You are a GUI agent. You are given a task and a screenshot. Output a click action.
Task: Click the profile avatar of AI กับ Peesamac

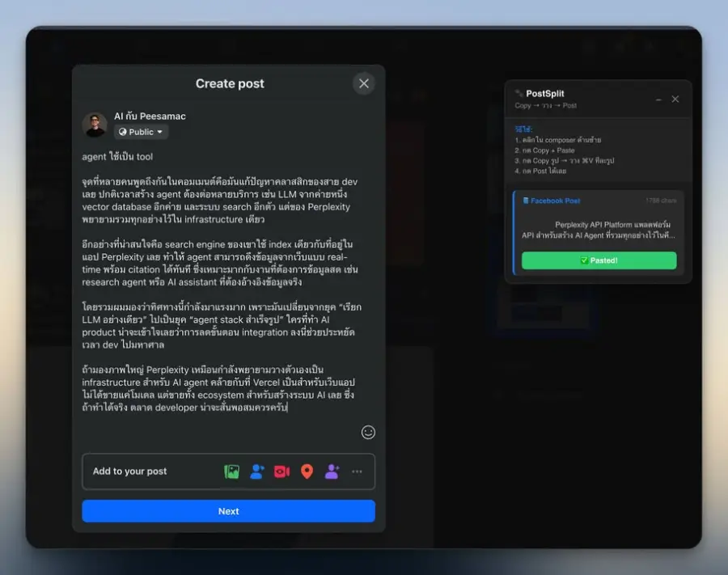coord(95,125)
